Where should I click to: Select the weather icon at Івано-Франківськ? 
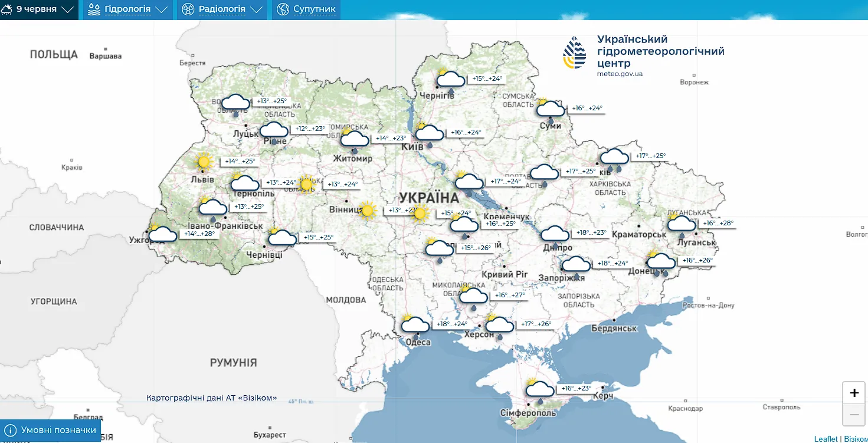click(x=212, y=208)
